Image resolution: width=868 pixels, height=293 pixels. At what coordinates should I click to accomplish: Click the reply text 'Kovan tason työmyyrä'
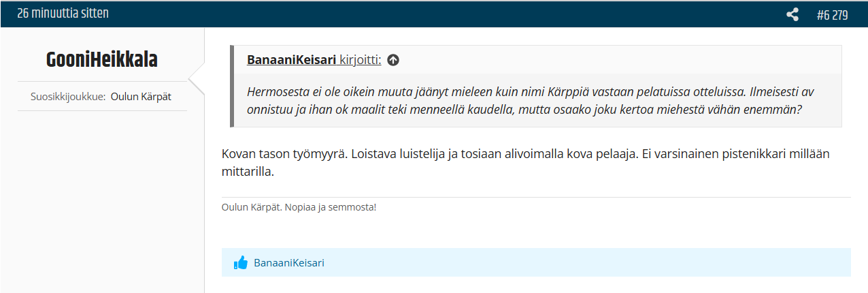[285, 154]
